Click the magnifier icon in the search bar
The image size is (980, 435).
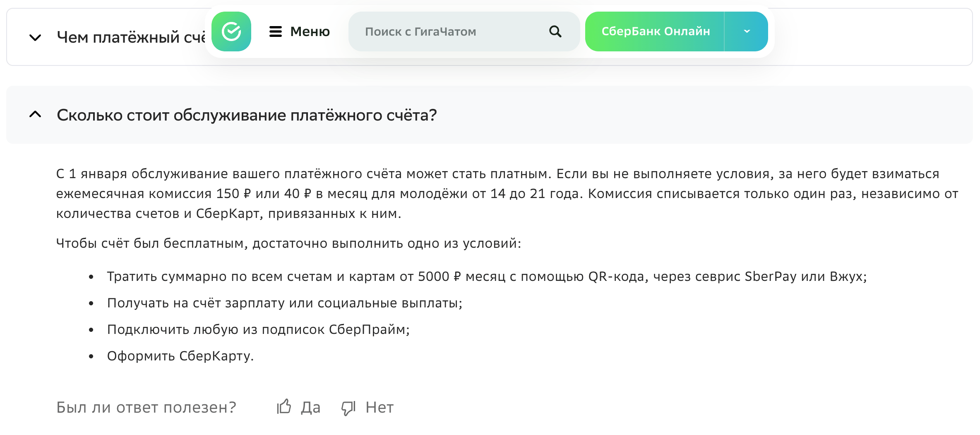[x=555, y=31]
